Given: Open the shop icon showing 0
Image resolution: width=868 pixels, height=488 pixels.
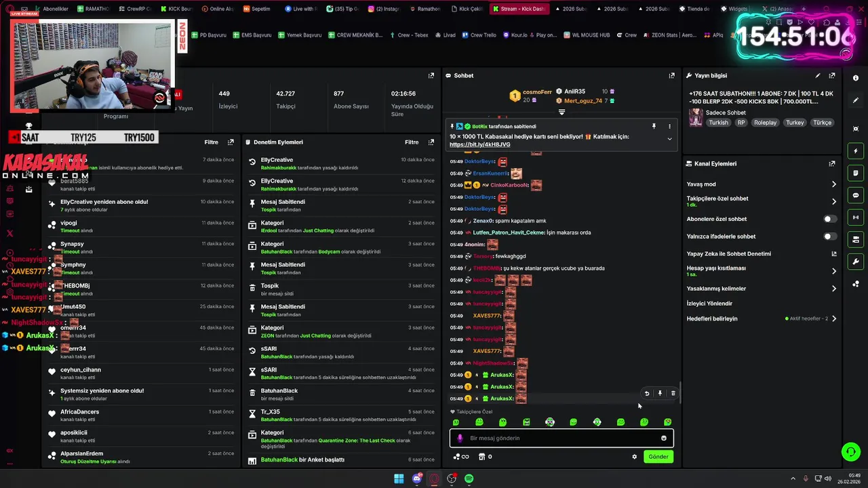Looking at the screenshot, I should (485, 457).
